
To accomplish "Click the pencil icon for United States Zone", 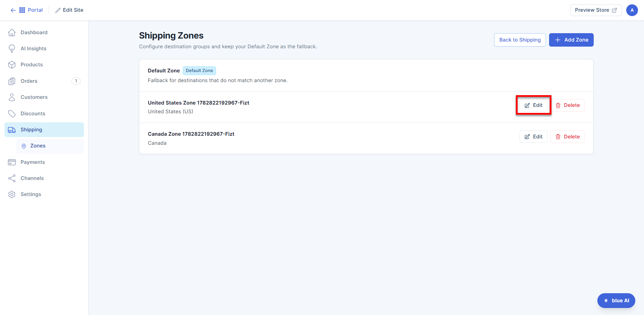I will (527, 106).
